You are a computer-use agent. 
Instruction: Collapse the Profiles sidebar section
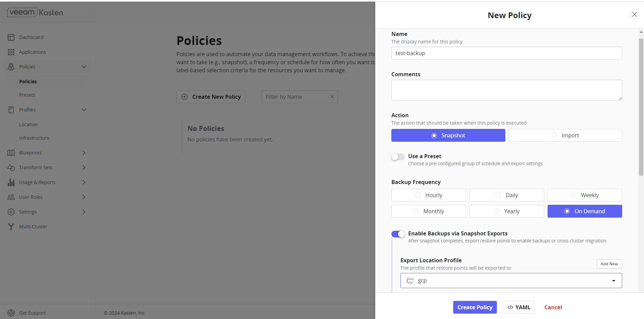click(84, 110)
